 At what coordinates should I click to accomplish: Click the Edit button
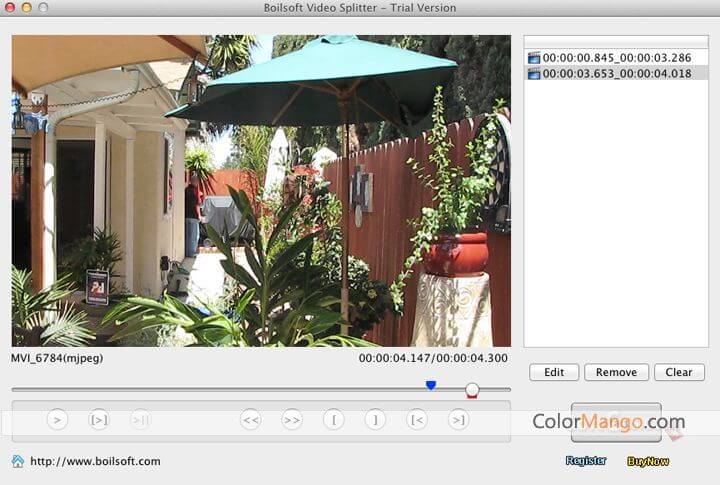[554, 372]
